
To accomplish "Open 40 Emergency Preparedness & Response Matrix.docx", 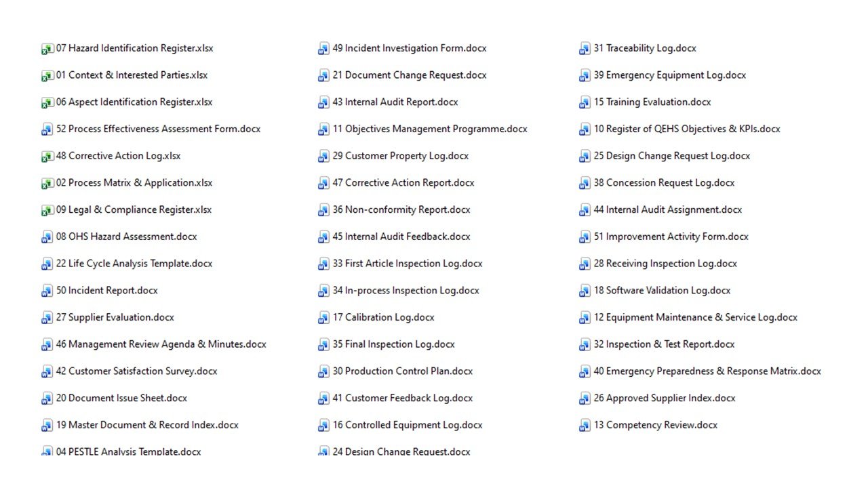I will [x=707, y=371].
